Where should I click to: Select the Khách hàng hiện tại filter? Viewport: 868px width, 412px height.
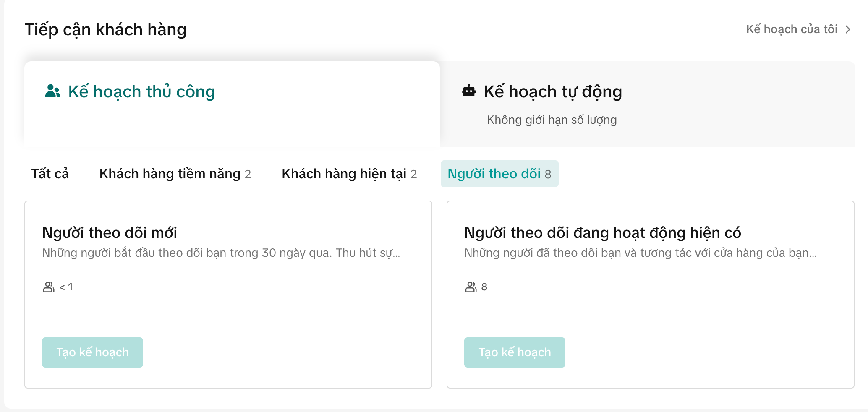tap(349, 174)
